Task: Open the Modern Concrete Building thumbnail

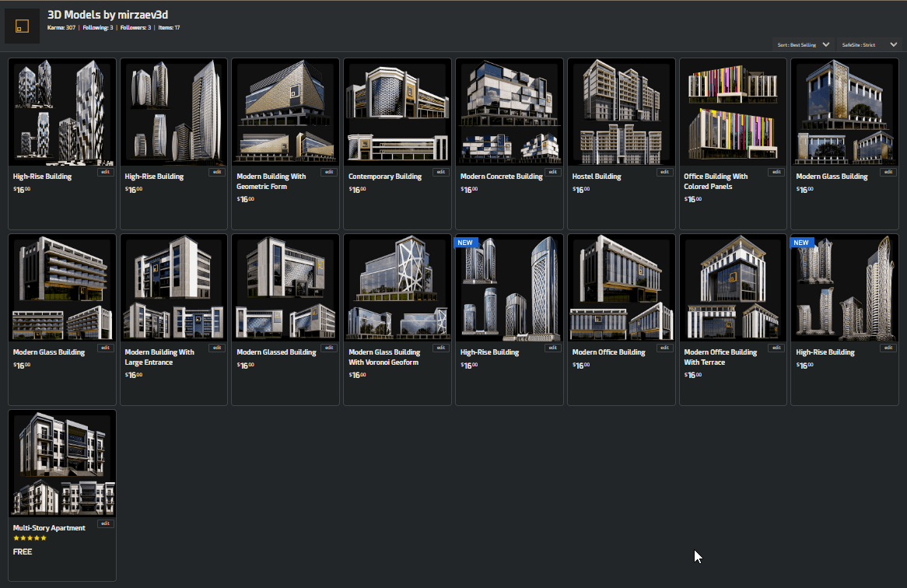Action: point(509,111)
